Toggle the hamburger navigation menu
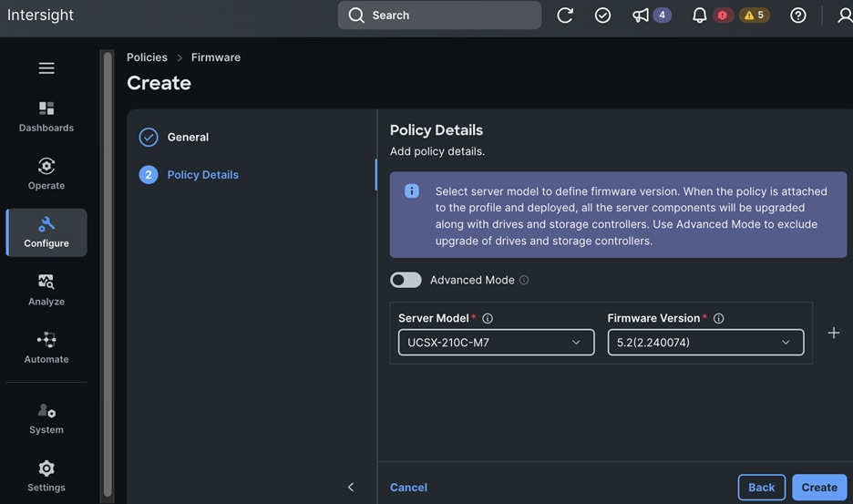The image size is (853, 504). pos(46,68)
